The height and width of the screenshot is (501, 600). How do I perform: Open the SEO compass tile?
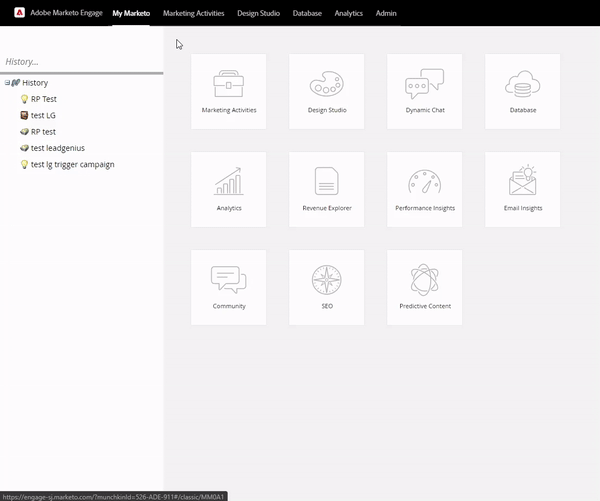[x=326, y=287]
